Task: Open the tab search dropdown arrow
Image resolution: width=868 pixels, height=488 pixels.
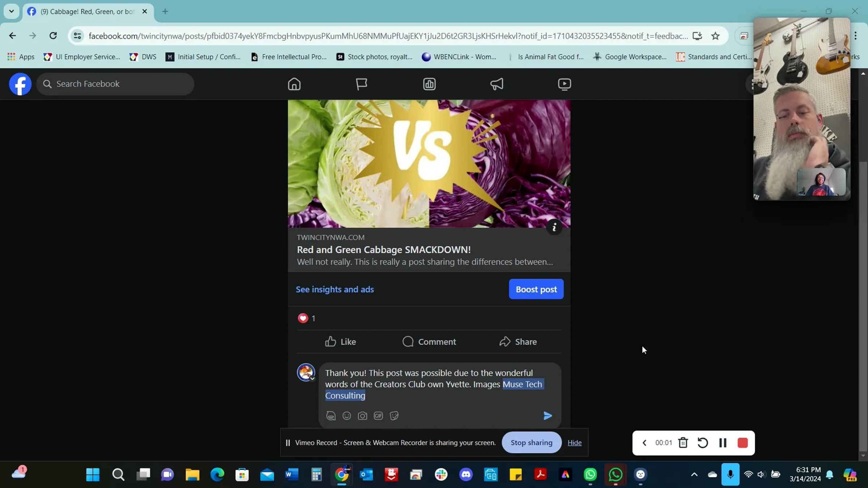Action: [x=12, y=11]
